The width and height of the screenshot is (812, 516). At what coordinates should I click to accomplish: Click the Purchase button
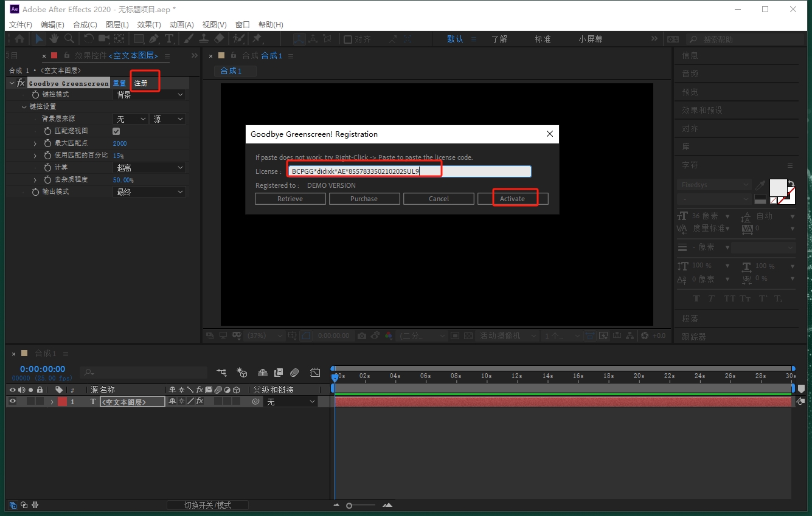tap(364, 199)
